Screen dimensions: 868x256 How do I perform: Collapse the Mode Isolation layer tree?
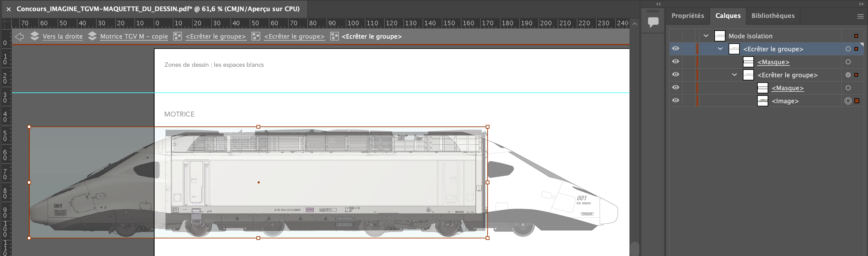(x=706, y=36)
